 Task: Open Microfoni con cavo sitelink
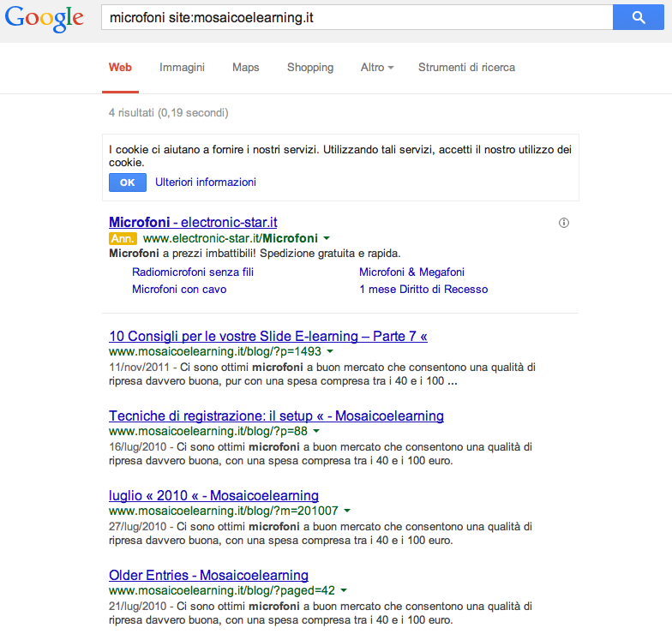pyautogui.click(x=179, y=290)
